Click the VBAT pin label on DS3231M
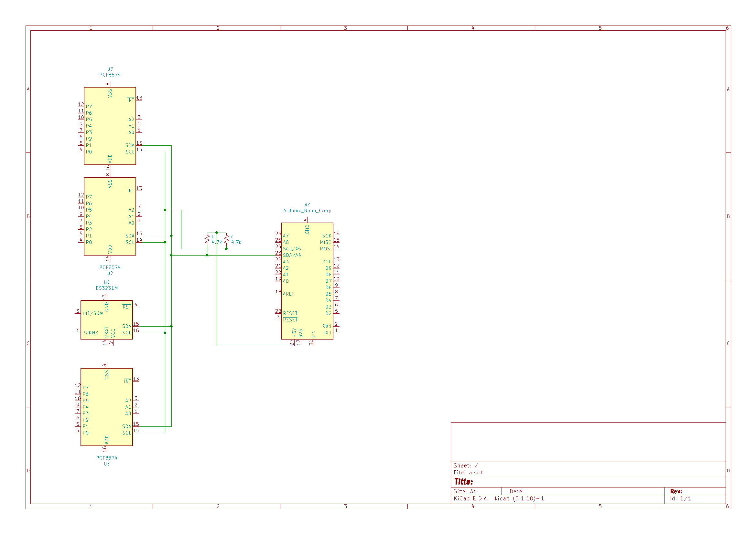This screenshot has height=534, width=756. (107, 332)
